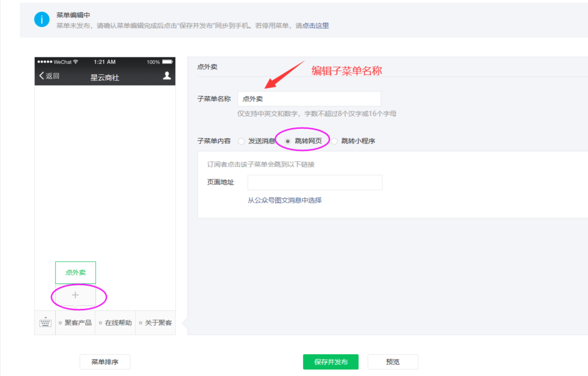Viewport: 588px width, 376px height.
Task: Select the 发送消息 radio option
Action: pyautogui.click(x=242, y=141)
